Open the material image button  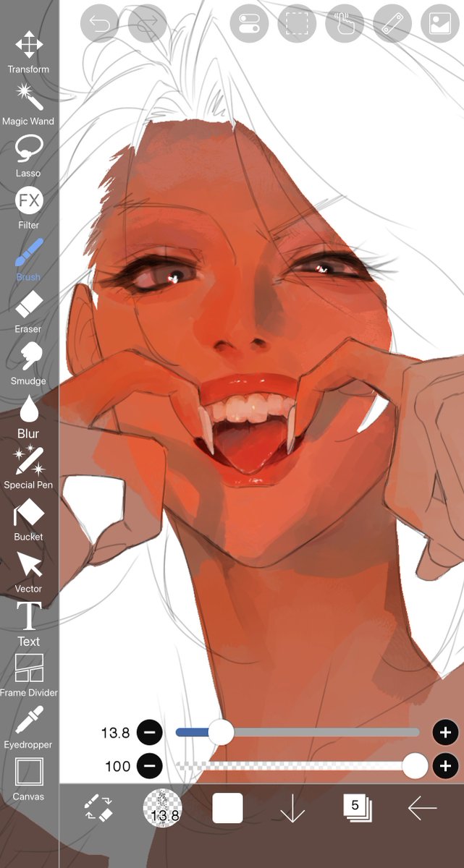click(x=440, y=24)
